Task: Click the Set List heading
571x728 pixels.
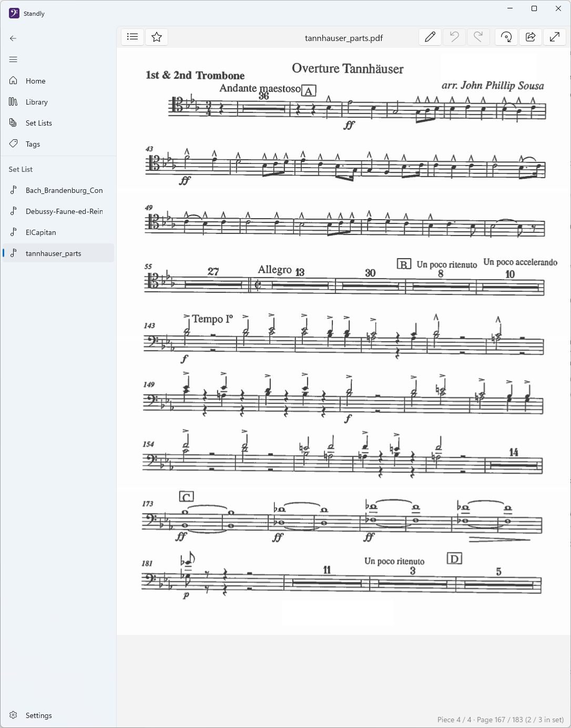Action: pyautogui.click(x=21, y=169)
